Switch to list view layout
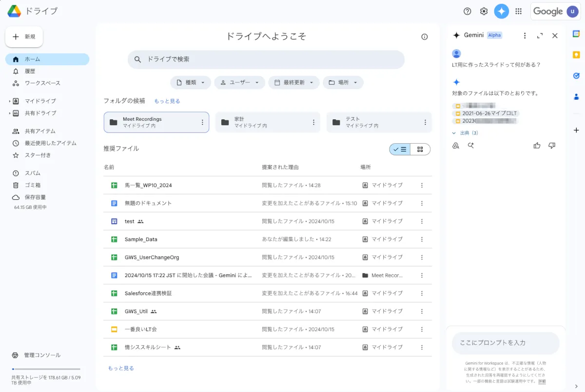Viewport: 585px width, 392px height. (x=400, y=149)
